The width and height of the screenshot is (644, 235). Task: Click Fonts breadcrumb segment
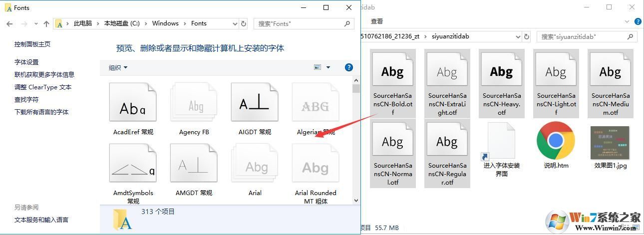coord(199,23)
